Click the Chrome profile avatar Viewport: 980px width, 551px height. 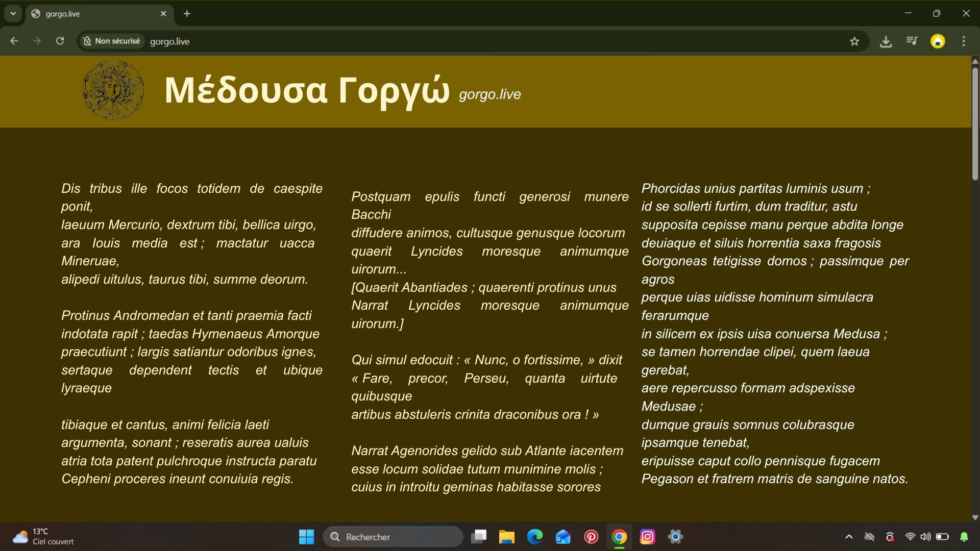coord(938,41)
